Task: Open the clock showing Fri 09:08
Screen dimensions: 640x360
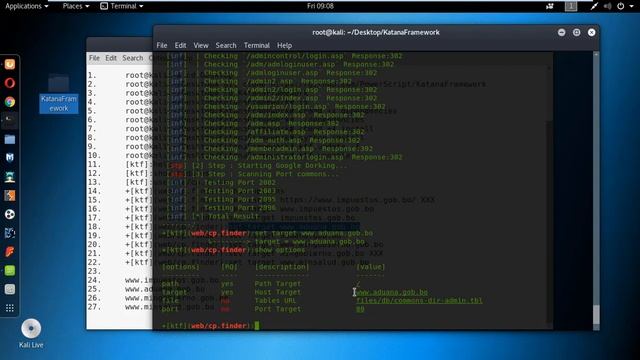Action: [320, 6]
